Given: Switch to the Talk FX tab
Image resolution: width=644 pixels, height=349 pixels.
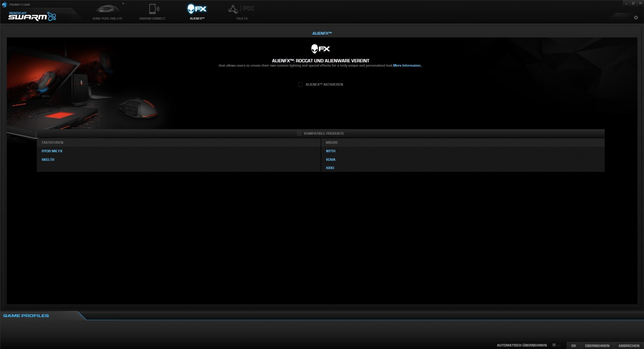Looking at the screenshot, I should pyautogui.click(x=241, y=12).
